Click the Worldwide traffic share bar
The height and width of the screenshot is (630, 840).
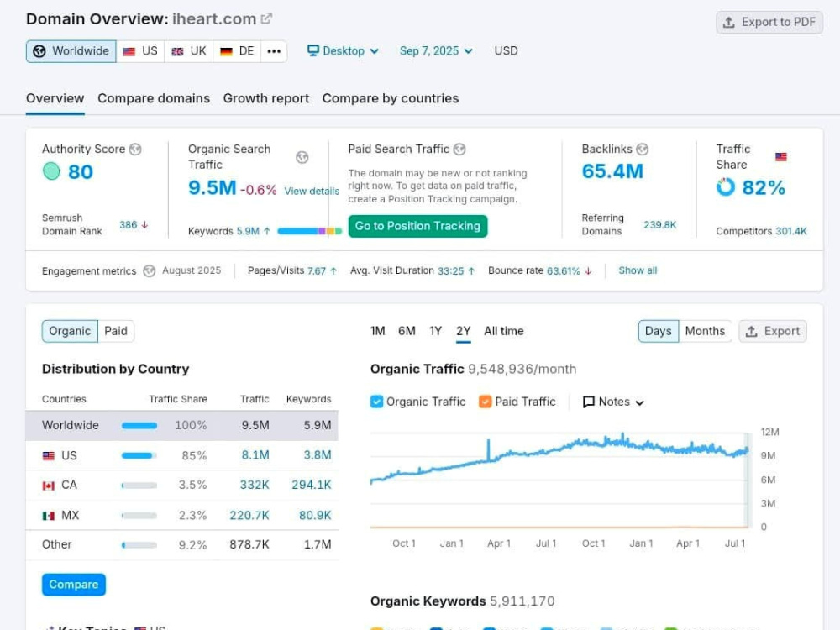point(139,426)
